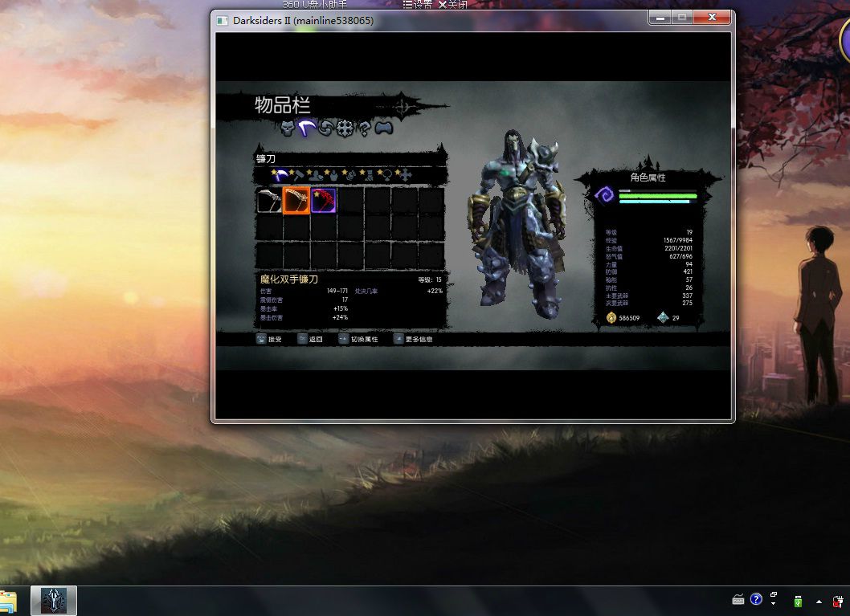Image resolution: width=850 pixels, height=616 pixels.
Task: Click the cyan wrath bar
Action: [x=654, y=202]
